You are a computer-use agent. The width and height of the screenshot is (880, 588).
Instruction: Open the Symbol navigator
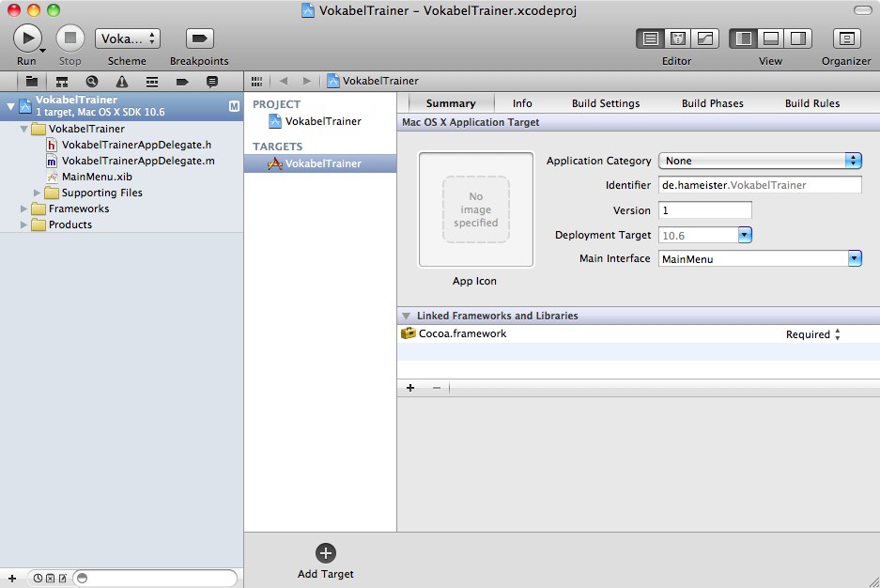[x=62, y=82]
